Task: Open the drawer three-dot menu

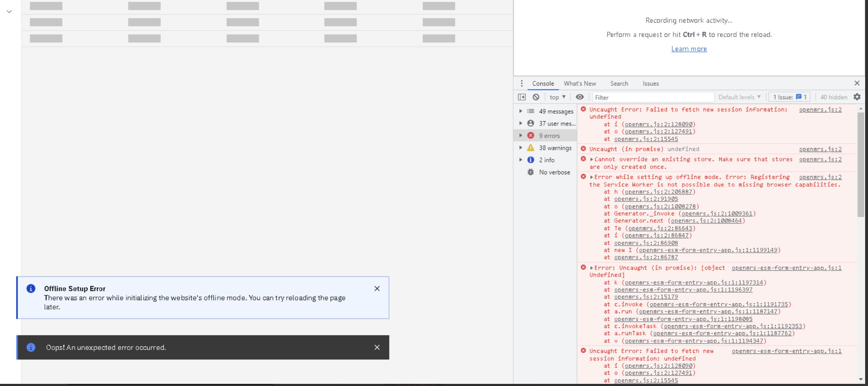Action: pos(522,83)
